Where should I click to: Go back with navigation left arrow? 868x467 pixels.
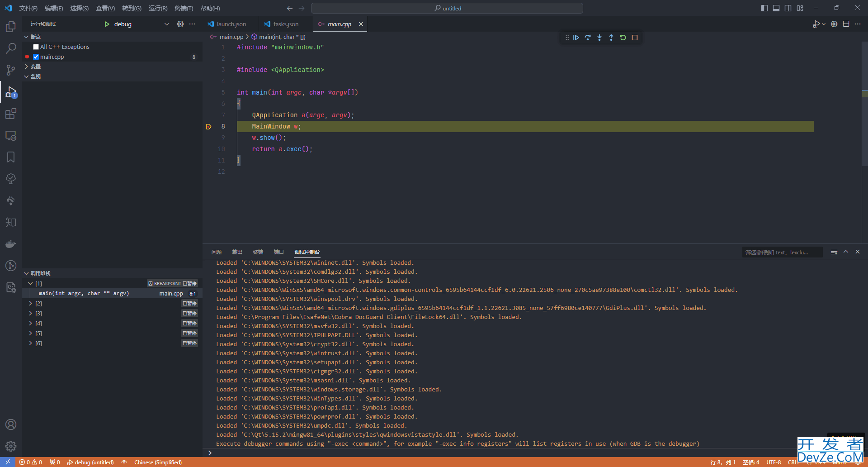click(x=290, y=8)
